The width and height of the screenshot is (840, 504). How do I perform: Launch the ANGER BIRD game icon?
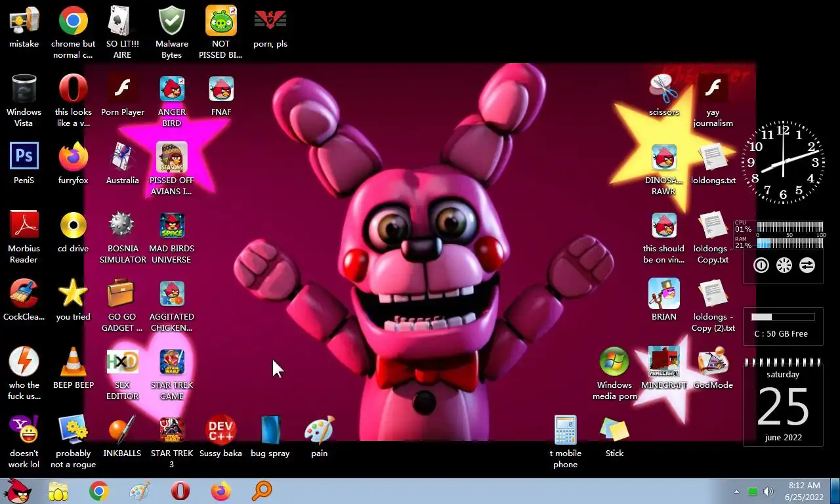coord(171,89)
